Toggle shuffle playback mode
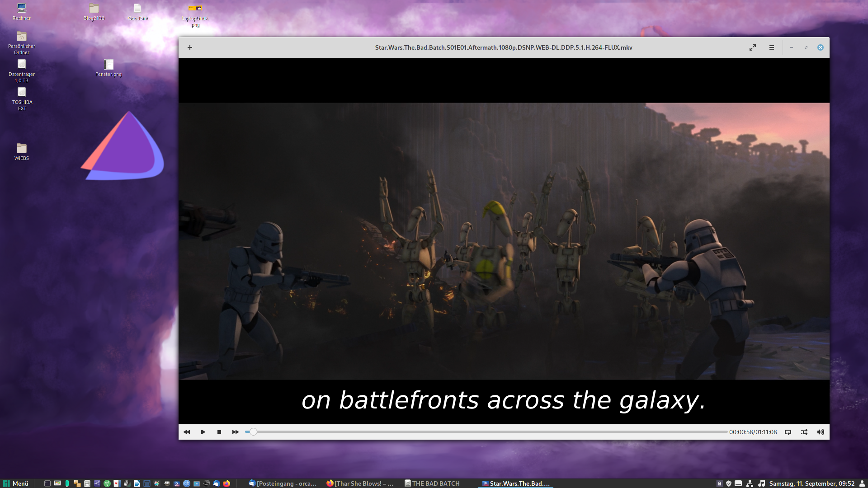 click(804, 432)
